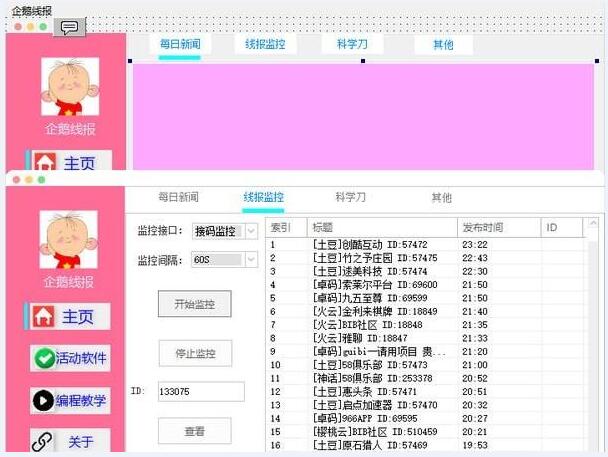Select row [土豆]创酷互动 ID:57472

(427, 245)
